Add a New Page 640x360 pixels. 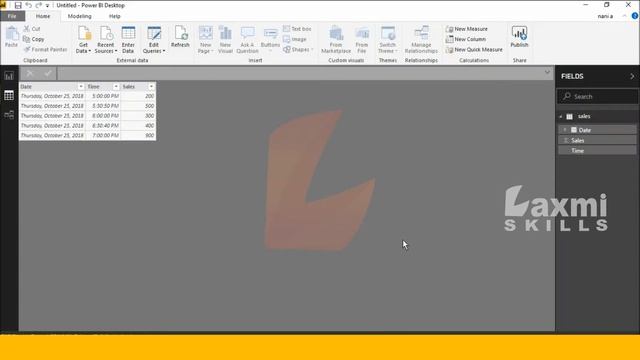[205, 40]
